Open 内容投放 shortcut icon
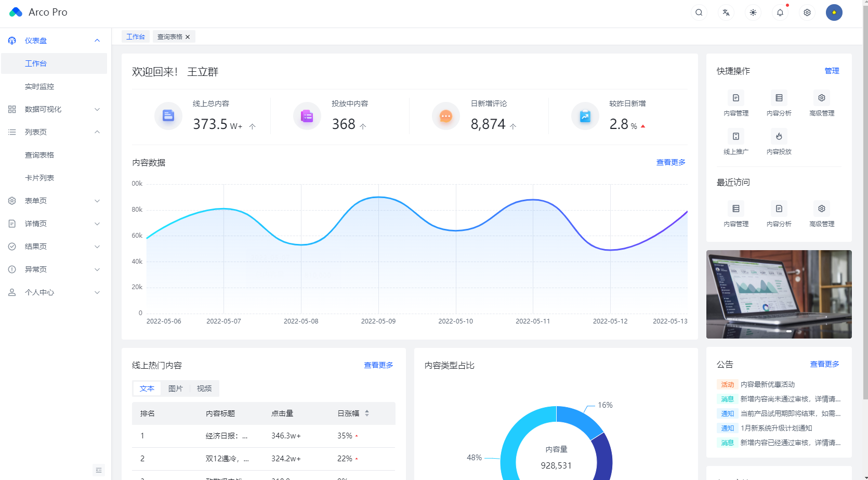868x480 pixels. 779,136
